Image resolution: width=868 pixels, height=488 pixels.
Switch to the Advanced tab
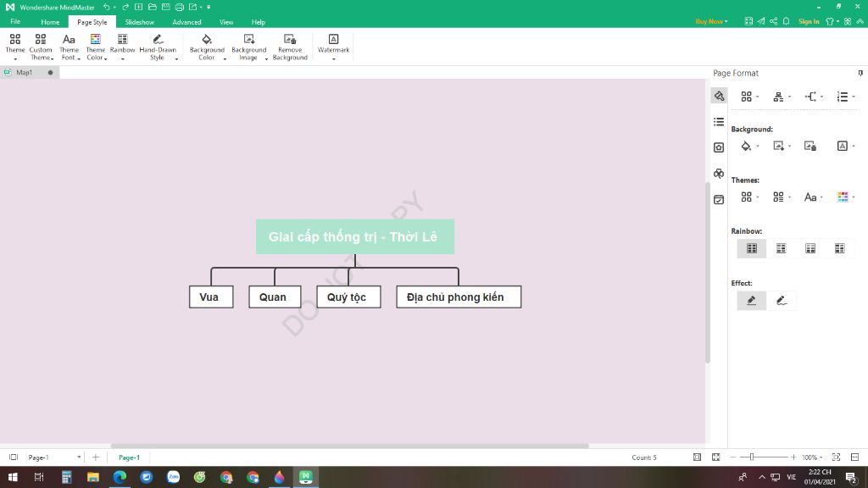point(186,22)
